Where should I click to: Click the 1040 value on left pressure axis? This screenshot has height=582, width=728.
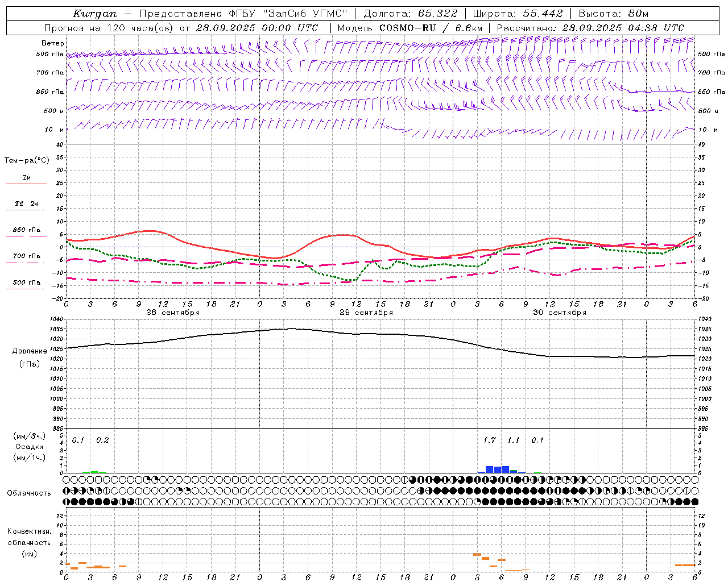(57, 319)
